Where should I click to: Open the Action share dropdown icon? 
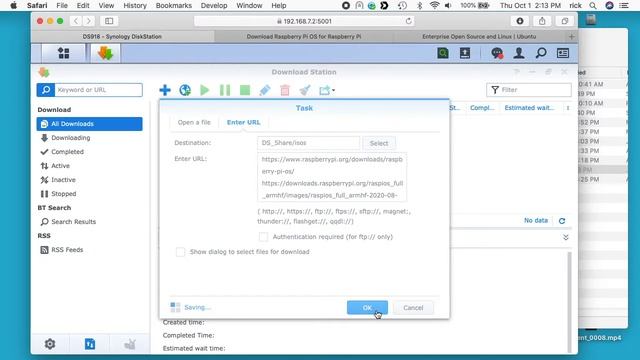pyautogui.click(x=327, y=90)
